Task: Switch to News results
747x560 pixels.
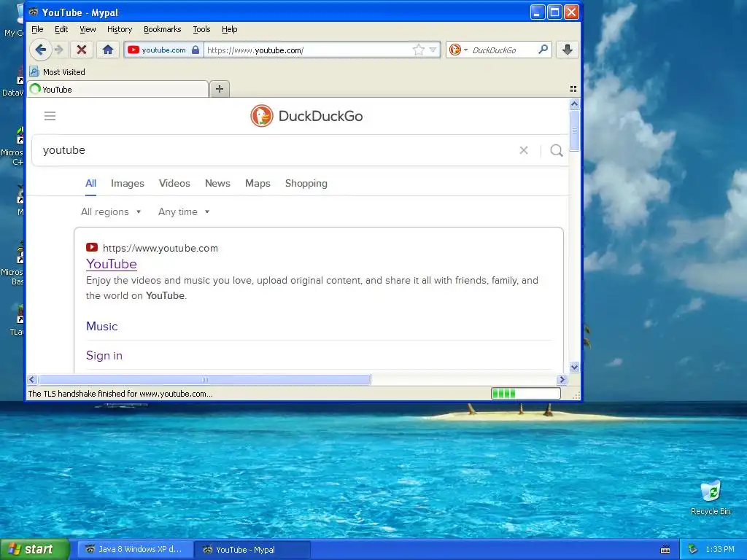Action: pos(217,183)
